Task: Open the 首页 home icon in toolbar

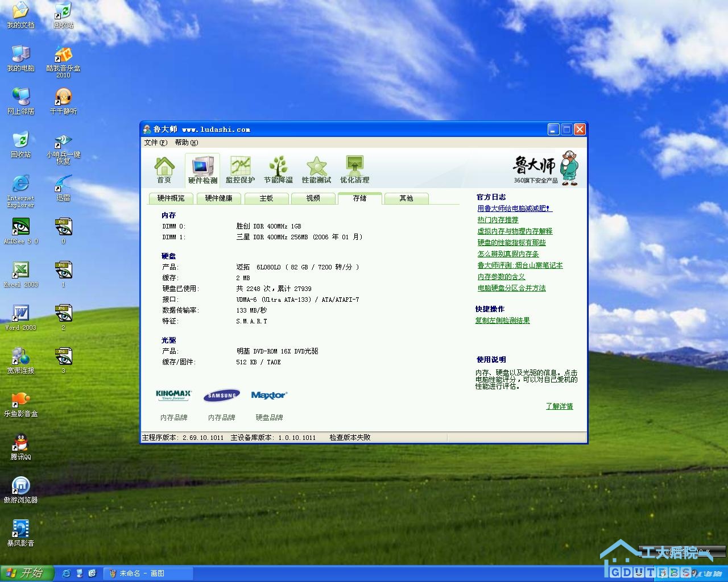Action: pyautogui.click(x=164, y=169)
